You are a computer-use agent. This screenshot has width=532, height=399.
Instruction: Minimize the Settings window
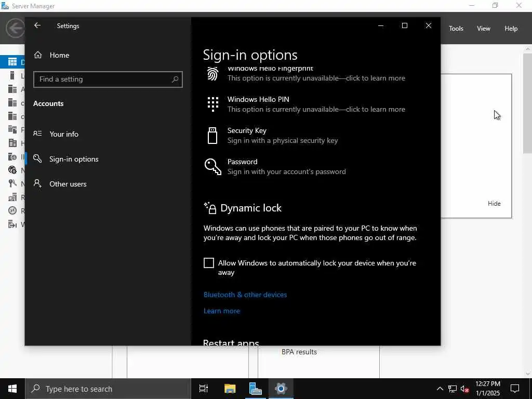[x=381, y=25]
